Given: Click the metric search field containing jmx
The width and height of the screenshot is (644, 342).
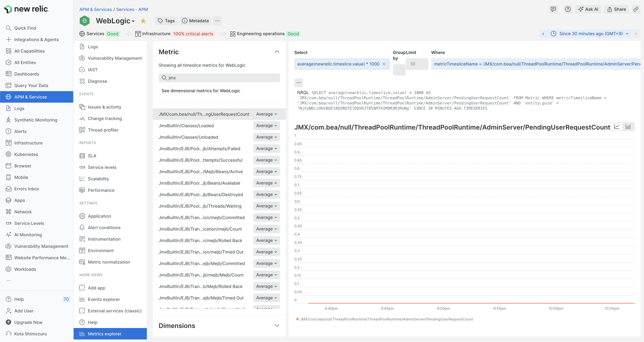Looking at the screenshot, I should click(219, 78).
